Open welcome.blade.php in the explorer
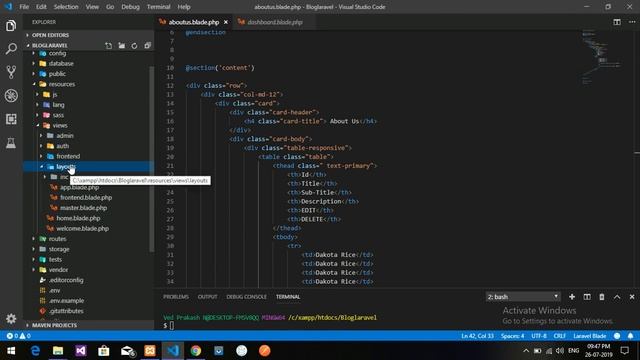The width and height of the screenshot is (640, 360). click(82, 229)
